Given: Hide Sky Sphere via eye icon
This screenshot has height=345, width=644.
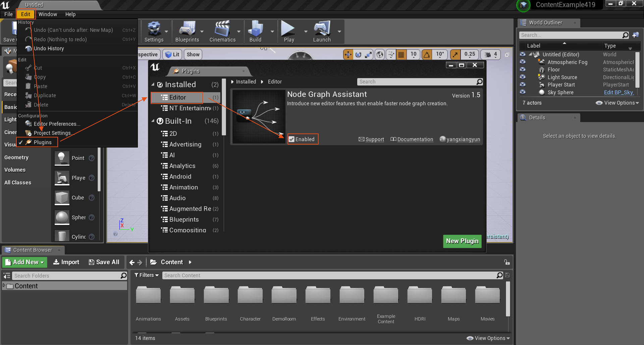Looking at the screenshot, I should [x=523, y=92].
